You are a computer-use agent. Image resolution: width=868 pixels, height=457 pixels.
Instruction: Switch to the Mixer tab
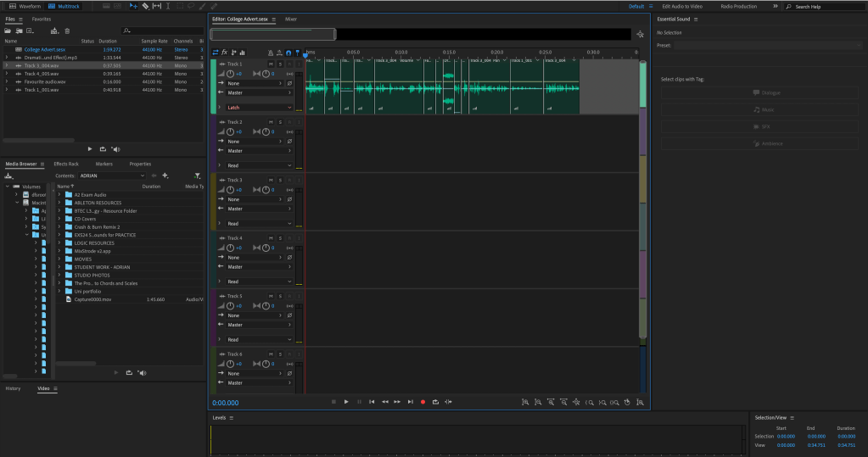click(291, 18)
